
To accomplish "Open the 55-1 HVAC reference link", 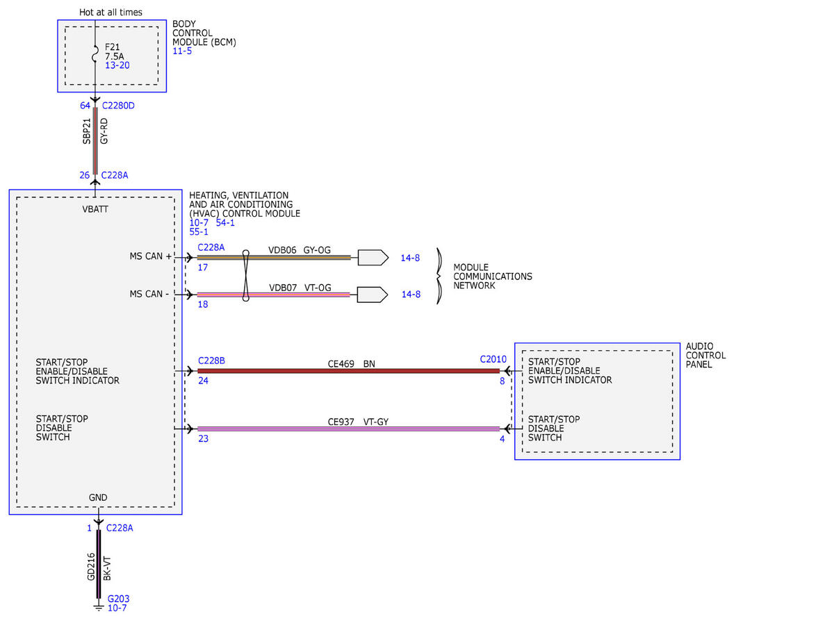I will pos(199,231).
